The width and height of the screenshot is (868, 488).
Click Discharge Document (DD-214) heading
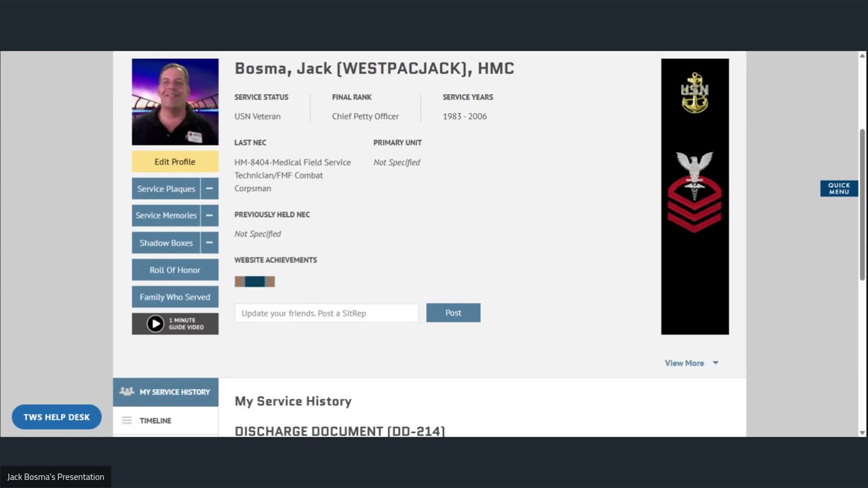[340, 431]
